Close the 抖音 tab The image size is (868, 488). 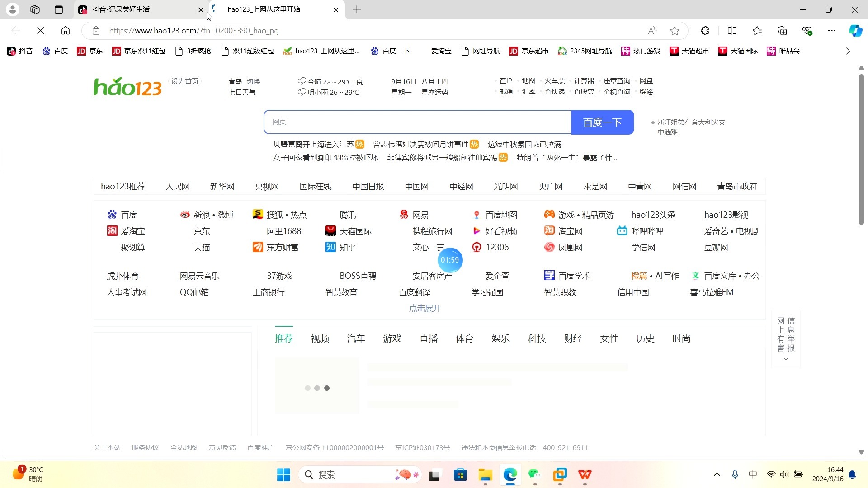[201, 9]
